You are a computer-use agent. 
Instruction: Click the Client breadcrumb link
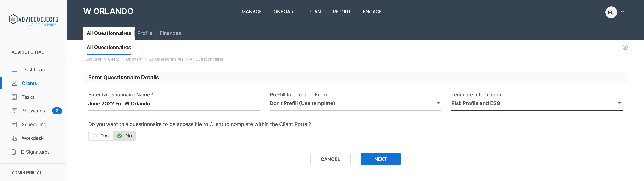114,59
